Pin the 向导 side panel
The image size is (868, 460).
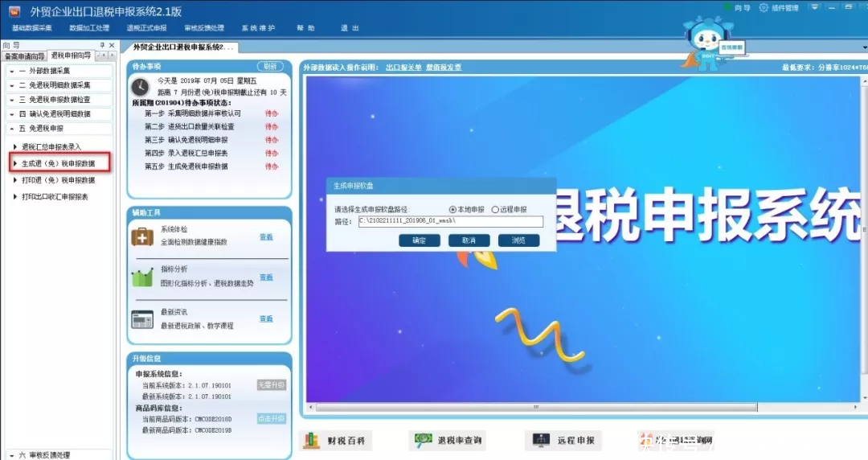(x=102, y=45)
